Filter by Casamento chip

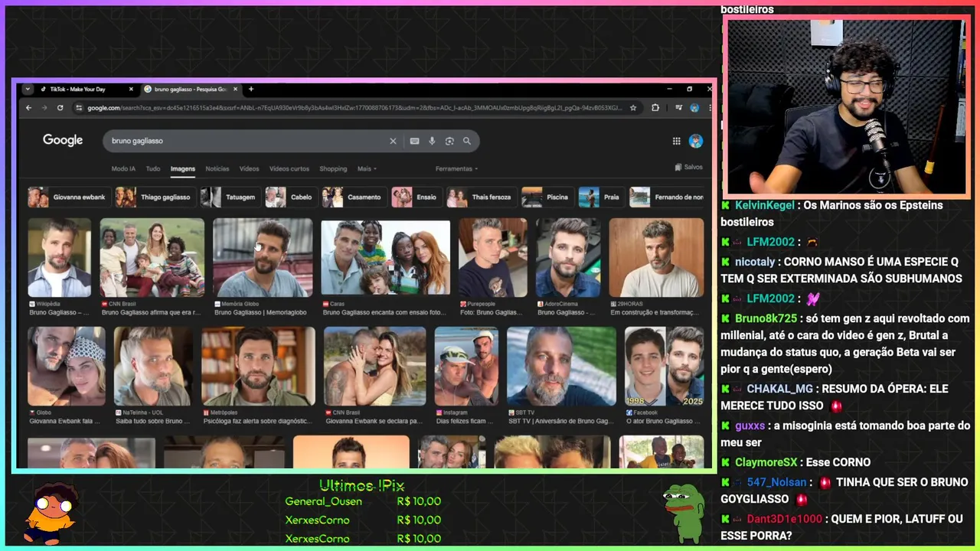tap(354, 197)
